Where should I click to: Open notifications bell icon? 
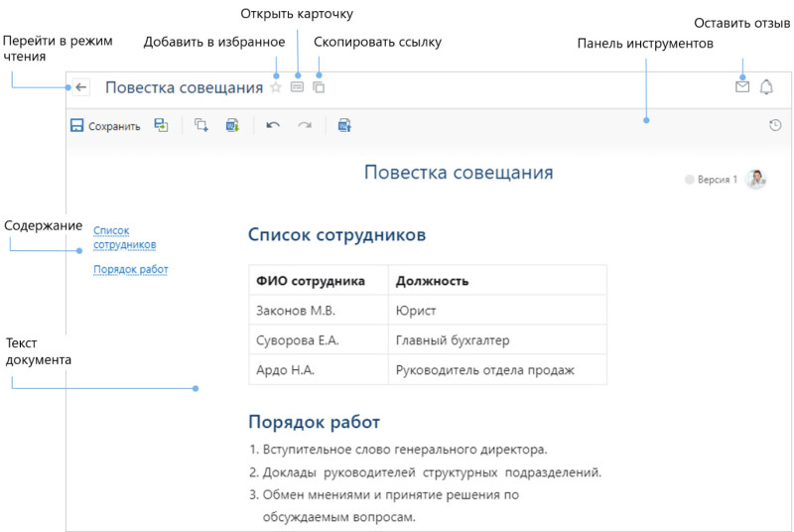(766, 87)
